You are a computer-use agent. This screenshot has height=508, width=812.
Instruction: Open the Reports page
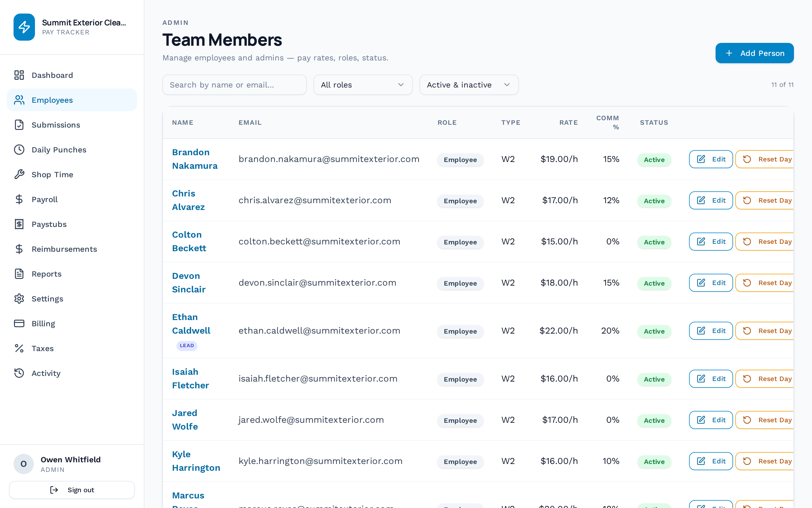[72, 274]
